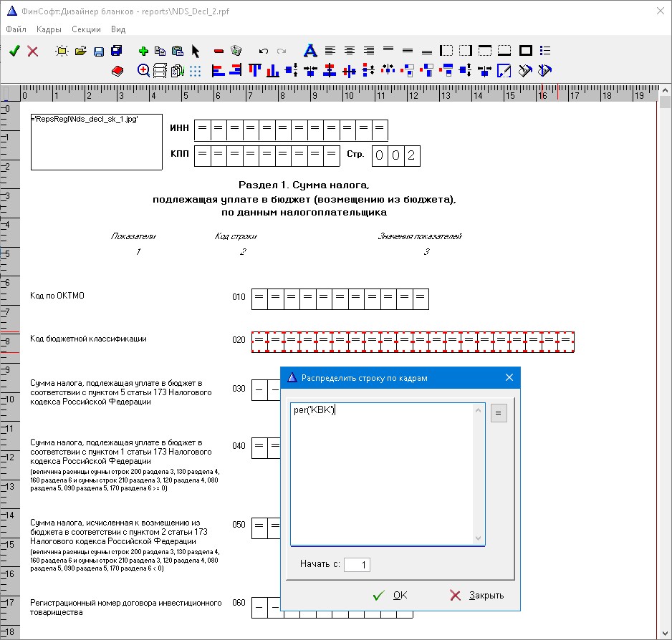Add new element with green plus icon
The width and height of the screenshot is (672, 640).
143,51
